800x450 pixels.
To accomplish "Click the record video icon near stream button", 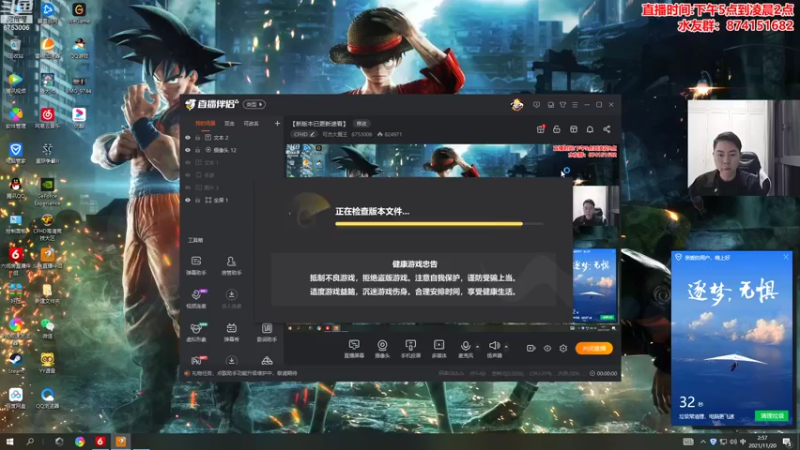I will tap(531, 348).
